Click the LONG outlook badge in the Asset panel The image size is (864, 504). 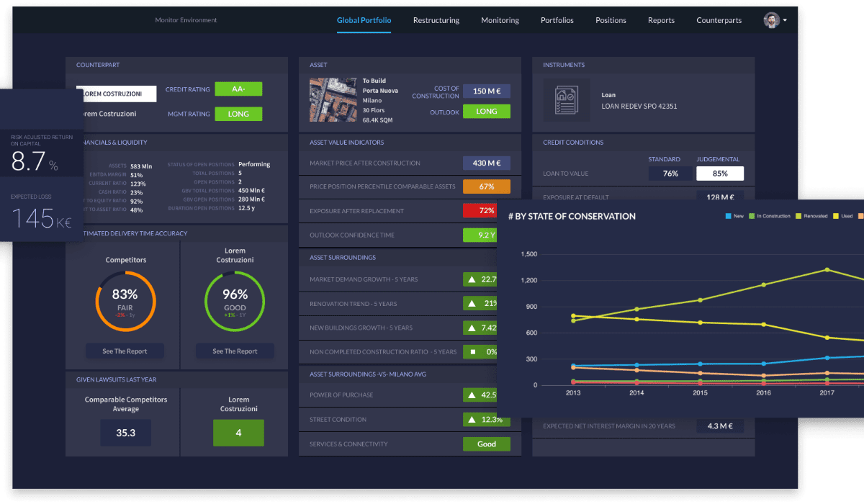[x=487, y=112]
